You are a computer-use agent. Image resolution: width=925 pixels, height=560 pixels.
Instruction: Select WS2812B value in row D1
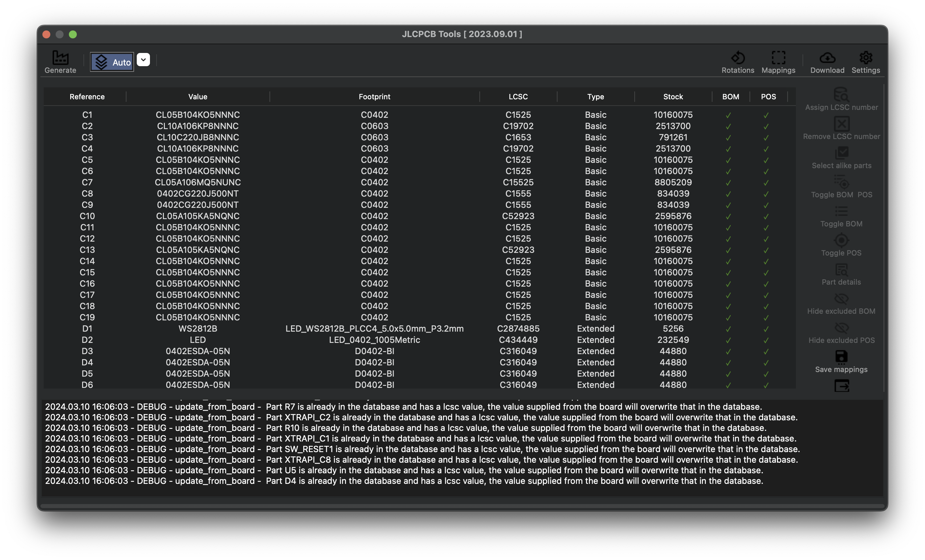click(x=198, y=329)
